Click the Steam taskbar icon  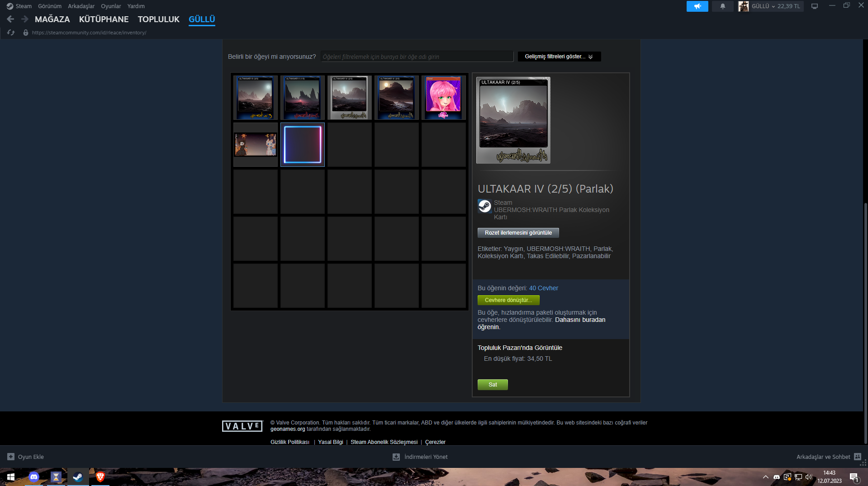click(x=78, y=477)
